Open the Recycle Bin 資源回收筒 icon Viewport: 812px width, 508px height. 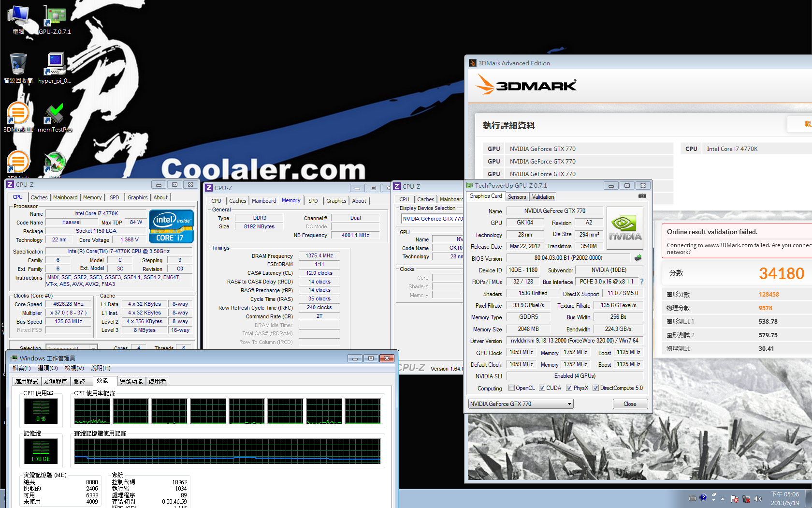[18, 68]
